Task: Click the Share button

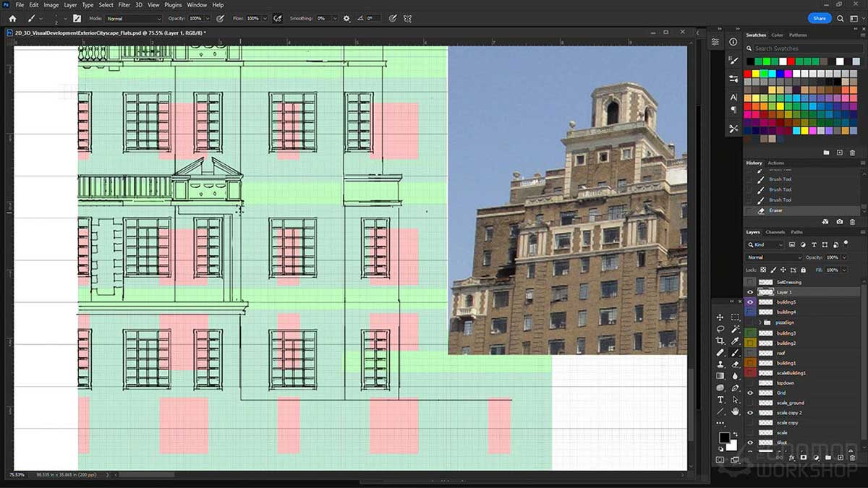Action: (819, 17)
